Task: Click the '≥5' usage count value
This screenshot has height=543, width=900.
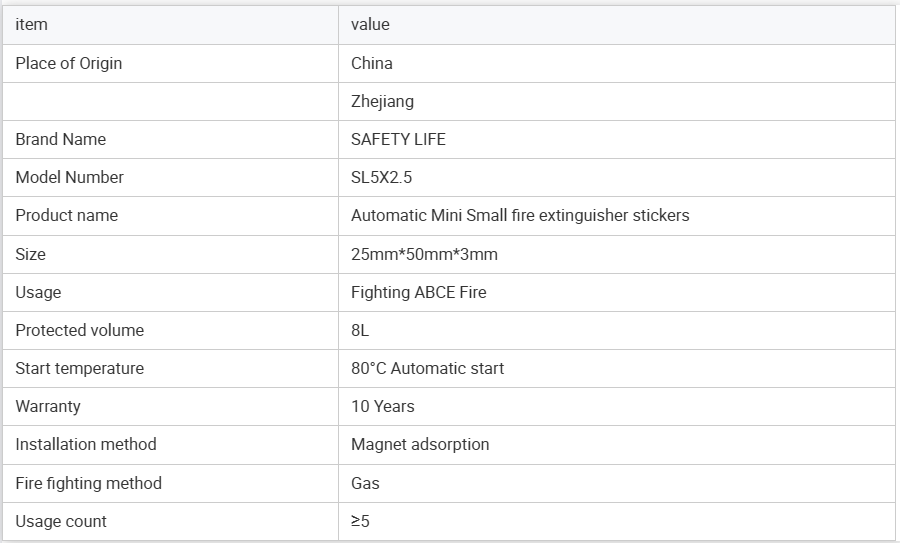Action: click(x=360, y=521)
